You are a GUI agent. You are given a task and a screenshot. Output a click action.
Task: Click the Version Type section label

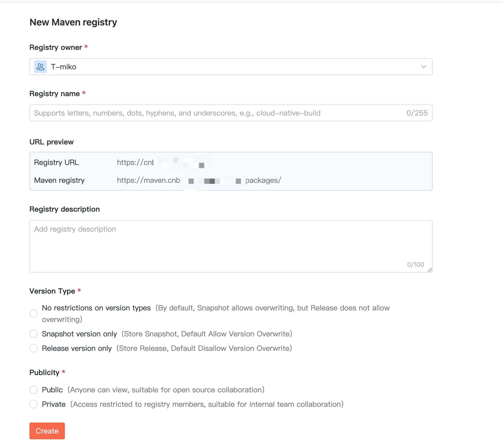click(x=52, y=291)
